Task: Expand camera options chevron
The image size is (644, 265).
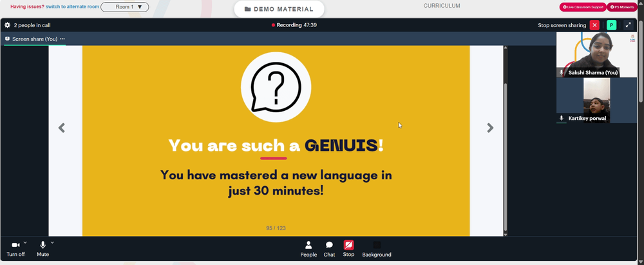Action: [25, 242]
